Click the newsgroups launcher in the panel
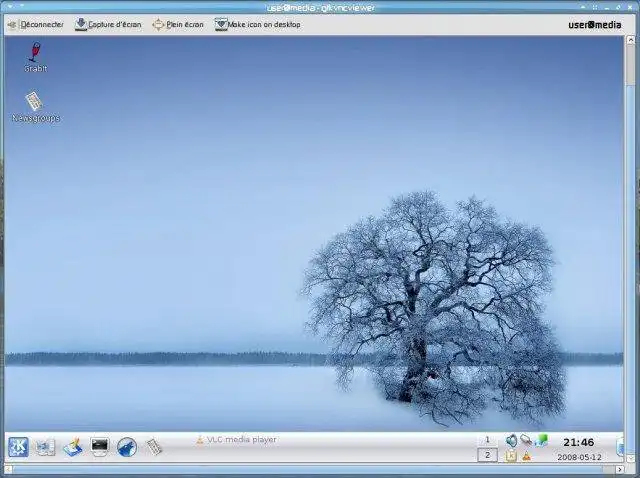The image size is (640, 478). 154,447
